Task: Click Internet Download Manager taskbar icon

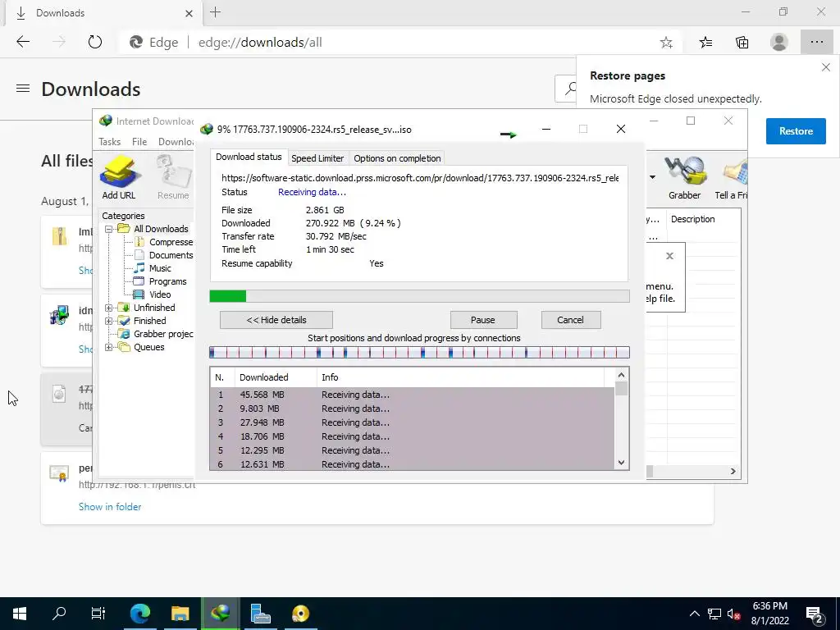Action: [220, 614]
